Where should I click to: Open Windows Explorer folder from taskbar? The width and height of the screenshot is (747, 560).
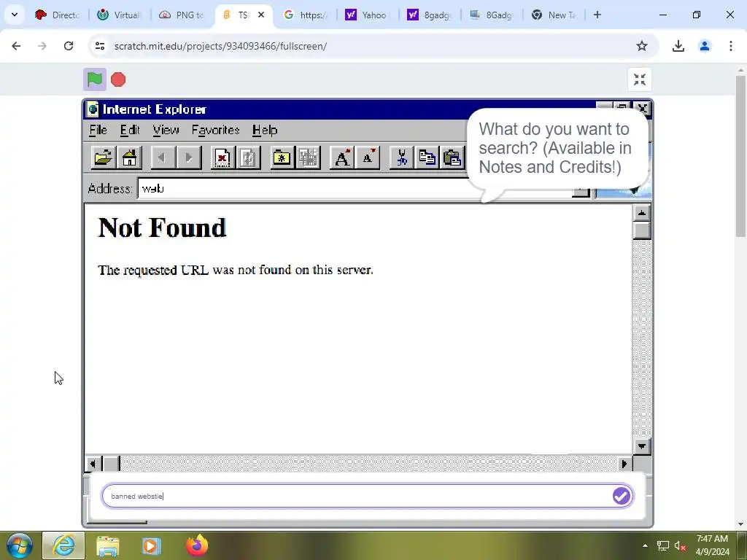[108, 545]
